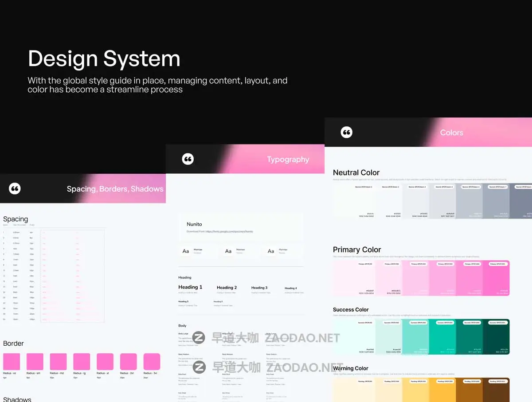The image size is (532, 402).
Task: Click the quote icon in the Colors header
Action: tap(346, 133)
